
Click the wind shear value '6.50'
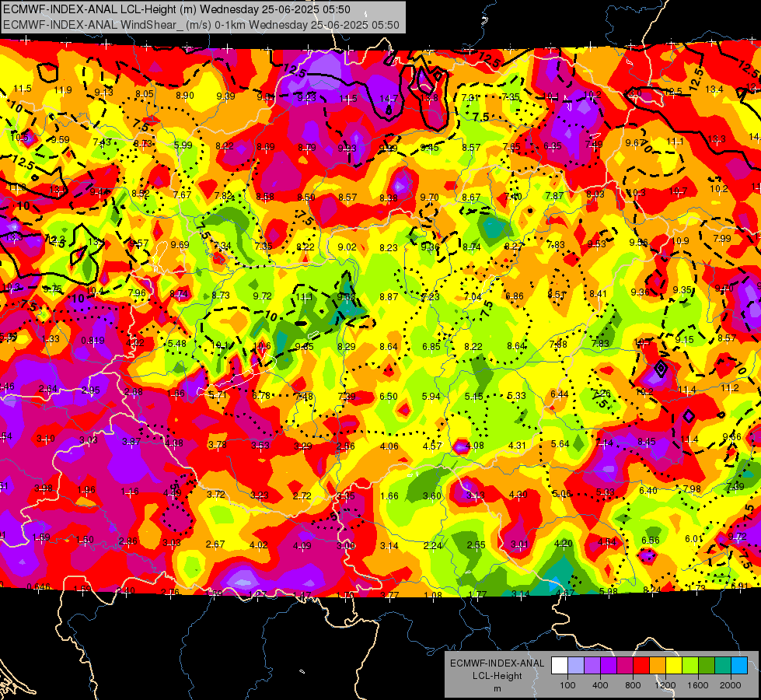(x=388, y=397)
